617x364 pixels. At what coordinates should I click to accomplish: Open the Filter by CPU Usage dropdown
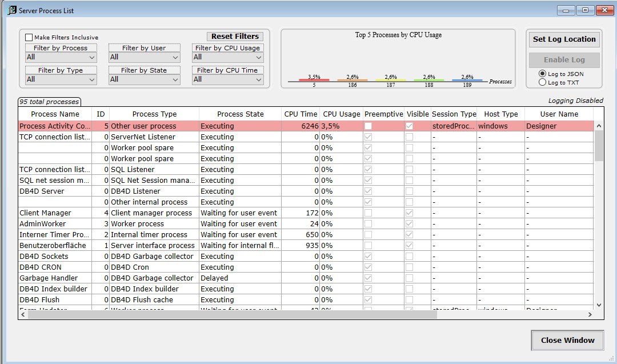click(x=227, y=57)
